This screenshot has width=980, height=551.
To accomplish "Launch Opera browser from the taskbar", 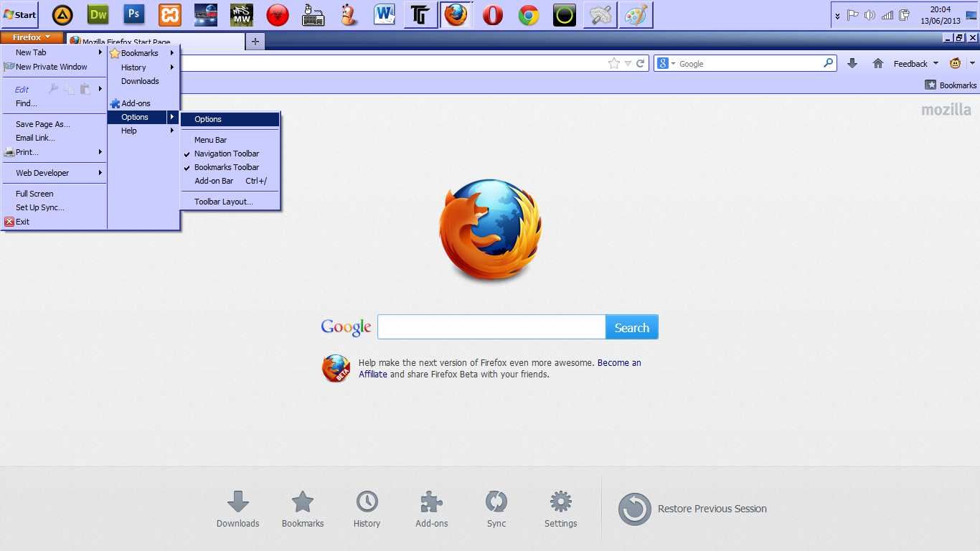I will 493,14.
